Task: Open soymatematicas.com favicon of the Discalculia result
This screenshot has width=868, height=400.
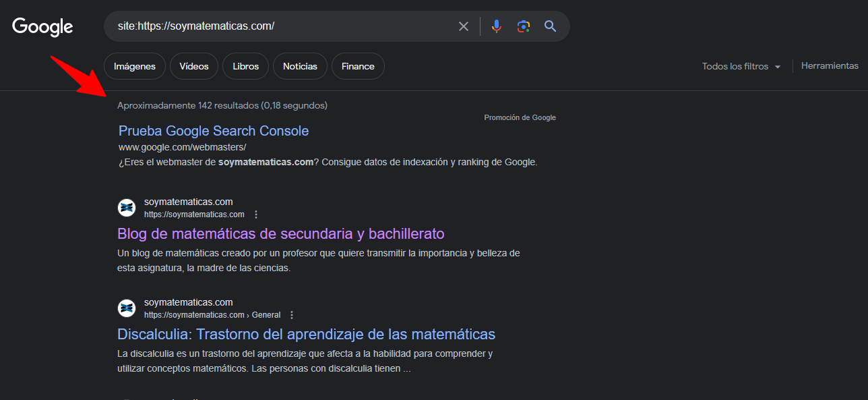Action: 127,308
